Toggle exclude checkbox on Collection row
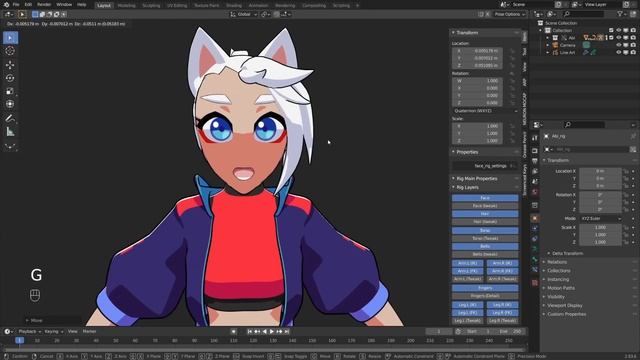 point(611,30)
